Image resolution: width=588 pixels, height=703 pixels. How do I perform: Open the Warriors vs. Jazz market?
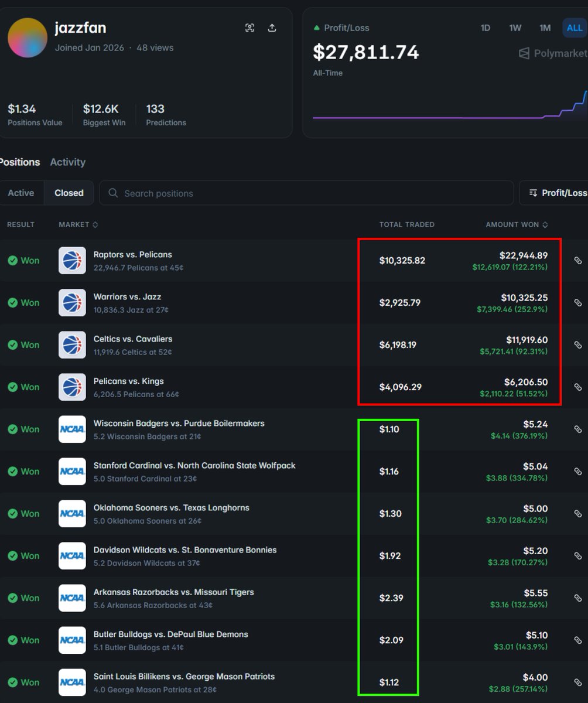[128, 297]
